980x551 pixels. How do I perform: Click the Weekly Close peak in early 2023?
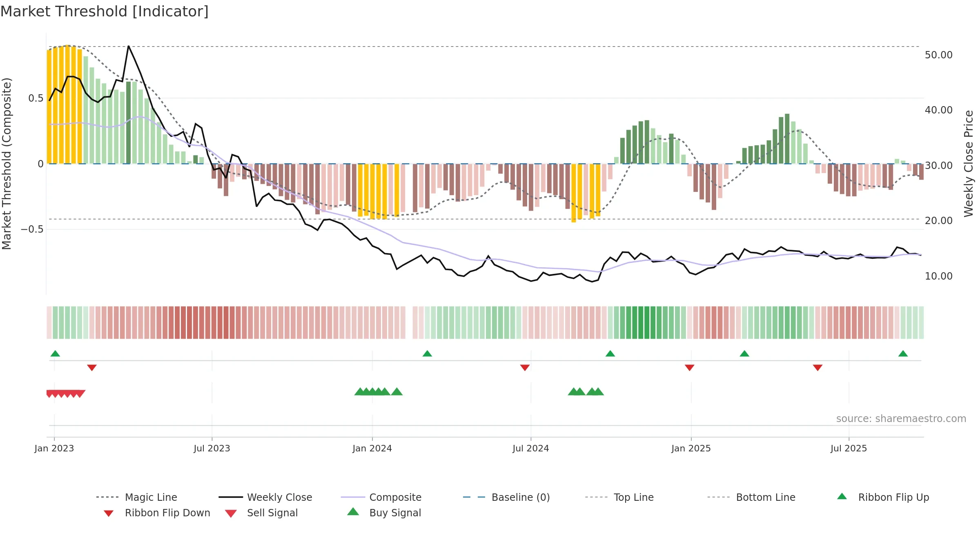coord(129,46)
